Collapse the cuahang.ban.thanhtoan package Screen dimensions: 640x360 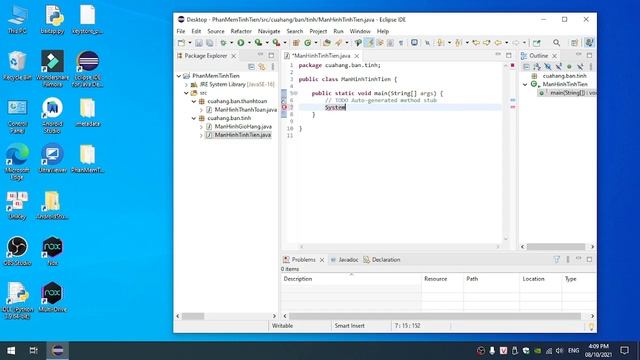point(194,101)
